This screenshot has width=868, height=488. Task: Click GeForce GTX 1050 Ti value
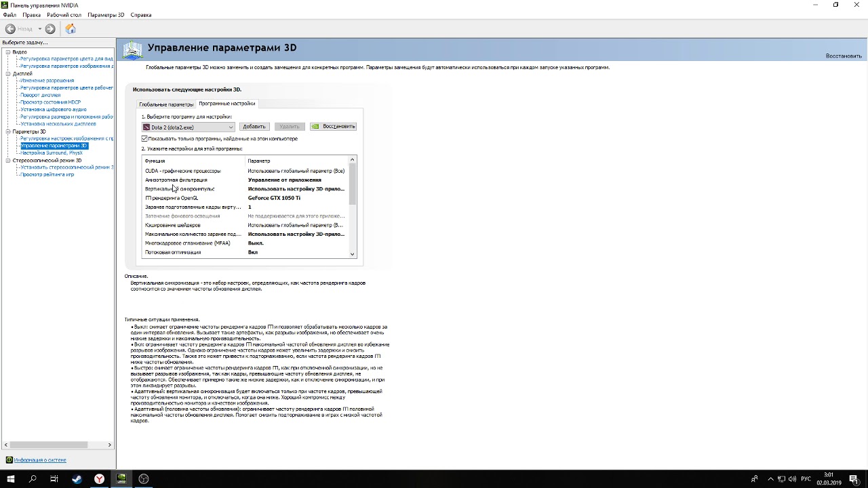click(274, 198)
